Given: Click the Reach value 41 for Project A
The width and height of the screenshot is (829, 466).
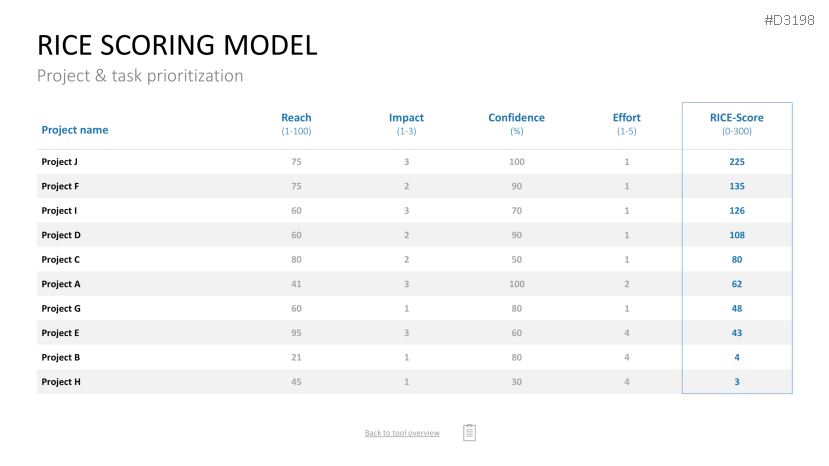Looking at the screenshot, I should (x=296, y=284).
